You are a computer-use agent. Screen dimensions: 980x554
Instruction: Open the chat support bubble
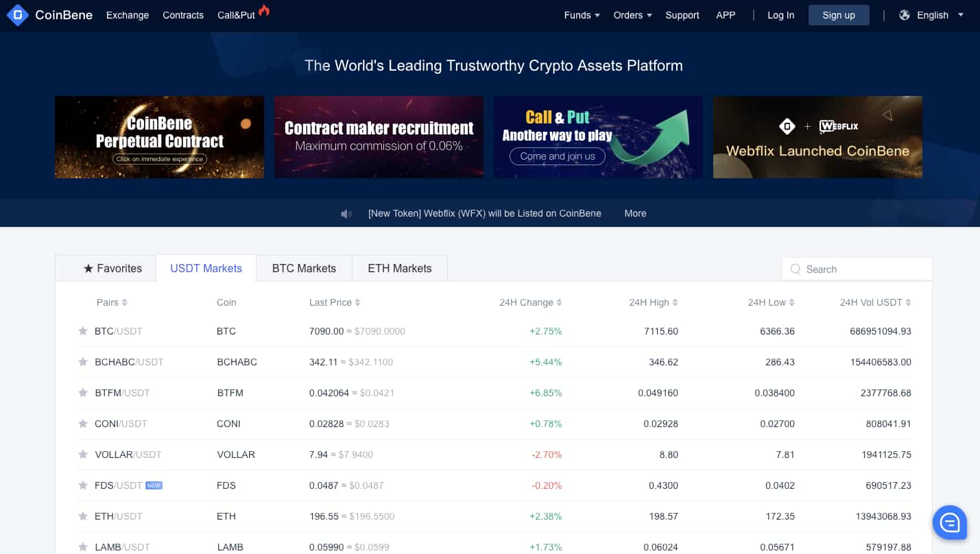pos(950,523)
